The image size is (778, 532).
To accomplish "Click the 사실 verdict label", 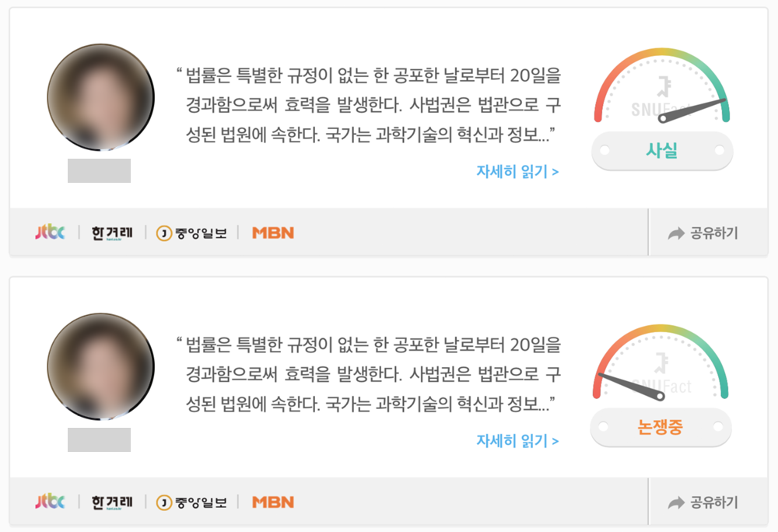I will point(662,150).
